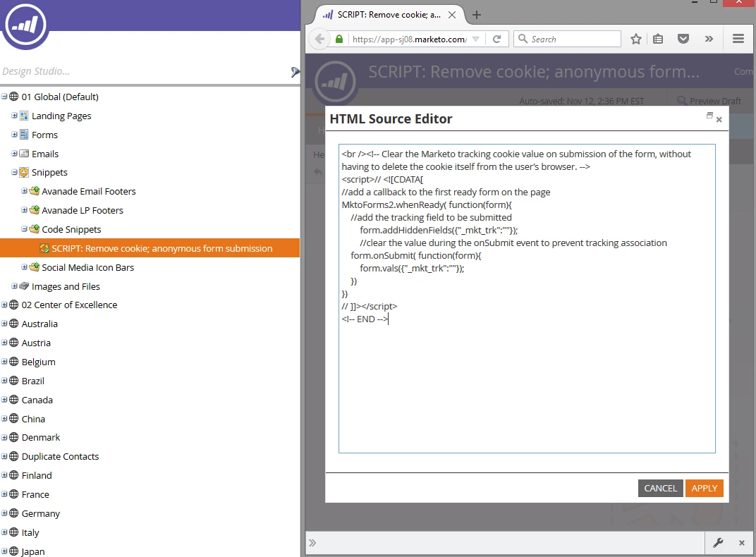Switch to the SCRIPT: Remove cookie tab
The height and width of the screenshot is (557, 756).
pos(389,15)
